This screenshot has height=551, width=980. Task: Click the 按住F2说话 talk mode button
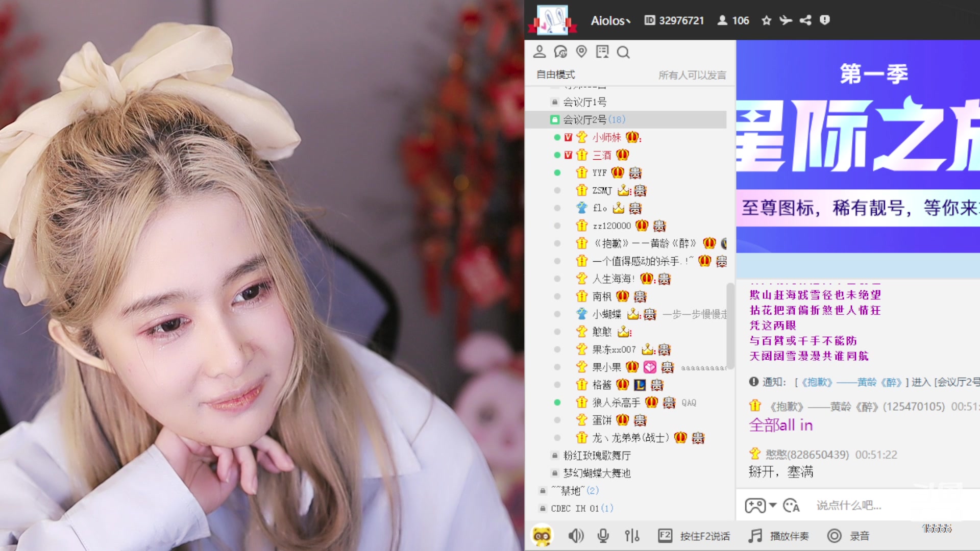694,536
